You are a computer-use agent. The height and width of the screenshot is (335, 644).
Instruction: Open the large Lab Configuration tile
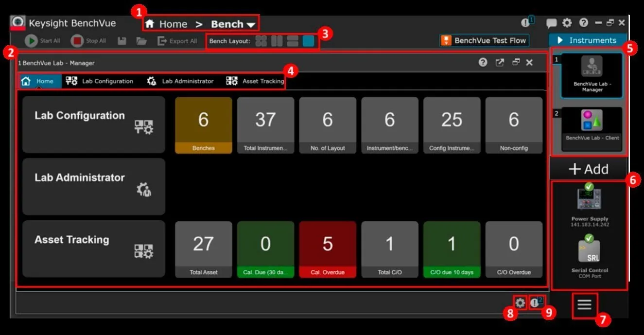94,124
